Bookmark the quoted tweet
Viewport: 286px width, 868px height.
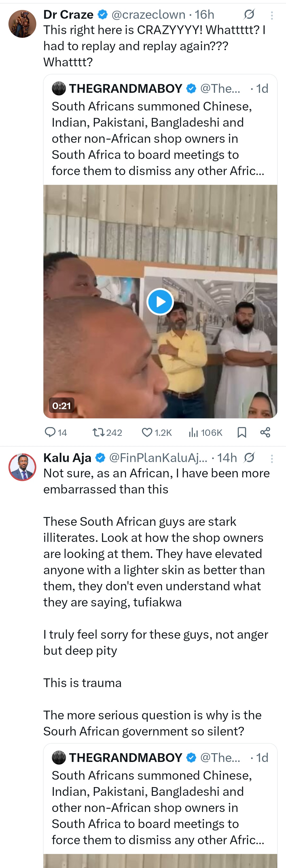coord(242,433)
